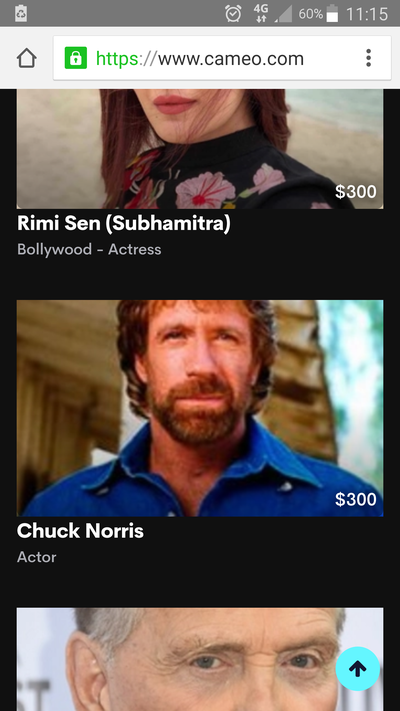Tap the Bollywood - Actress category label
Viewport: 400px width, 711px height.
(x=89, y=249)
